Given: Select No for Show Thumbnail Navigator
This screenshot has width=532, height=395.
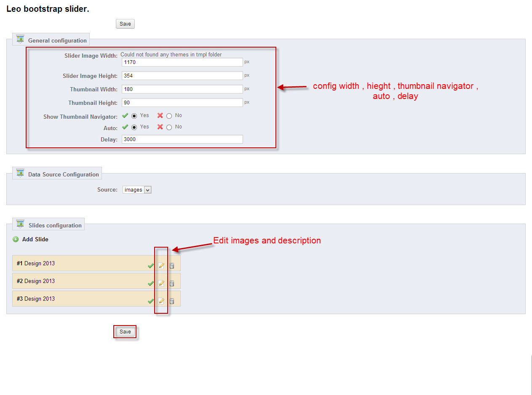Looking at the screenshot, I should 169,116.
